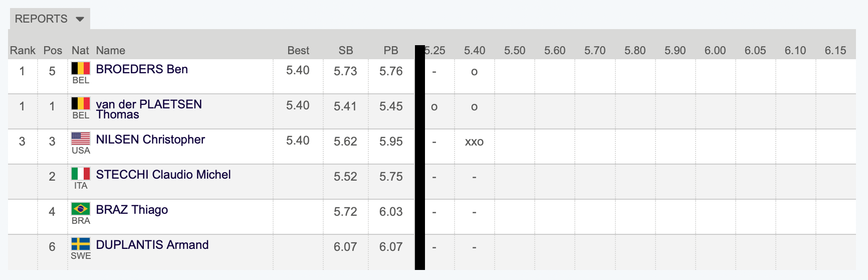Image resolution: width=868 pixels, height=280 pixels.
Task: Open BROEDERS Ben athlete profile
Action: tap(142, 69)
